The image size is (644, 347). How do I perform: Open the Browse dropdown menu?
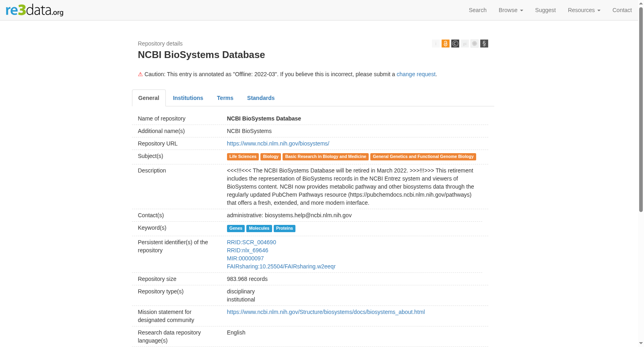click(511, 10)
